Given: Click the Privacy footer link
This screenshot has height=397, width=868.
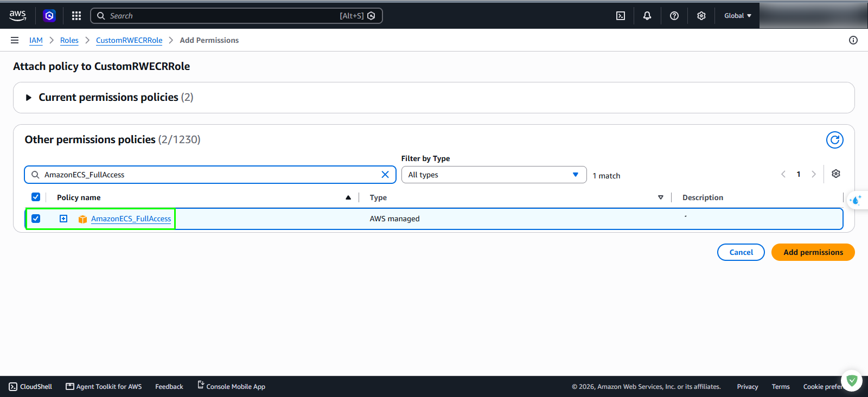Looking at the screenshot, I should click(x=748, y=387).
